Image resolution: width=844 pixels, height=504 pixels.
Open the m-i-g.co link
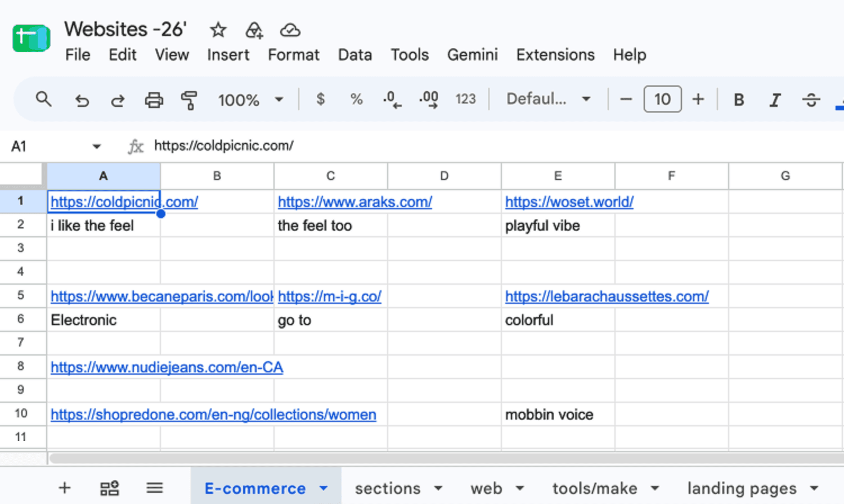pyautogui.click(x=330, y=296)
